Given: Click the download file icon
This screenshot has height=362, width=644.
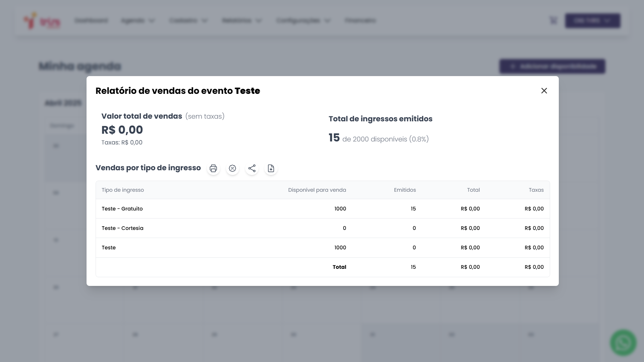Looking at the screenshot, I should (271, 168).
